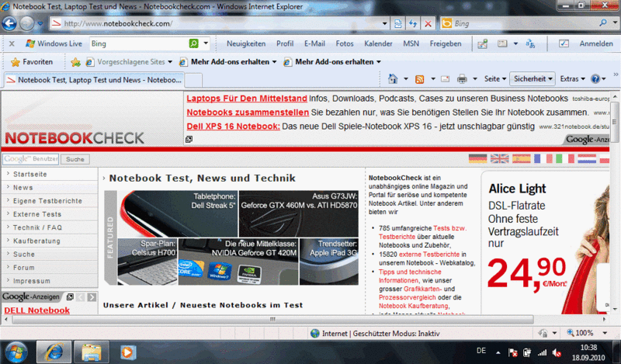The image size is (621, 364).
Task: Click Internet Explorer taskbar icon
Action: click(x=54, y=352)
